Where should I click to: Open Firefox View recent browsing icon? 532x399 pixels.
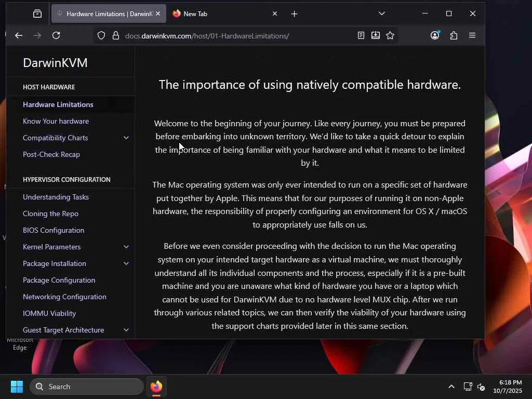(37, 14)
